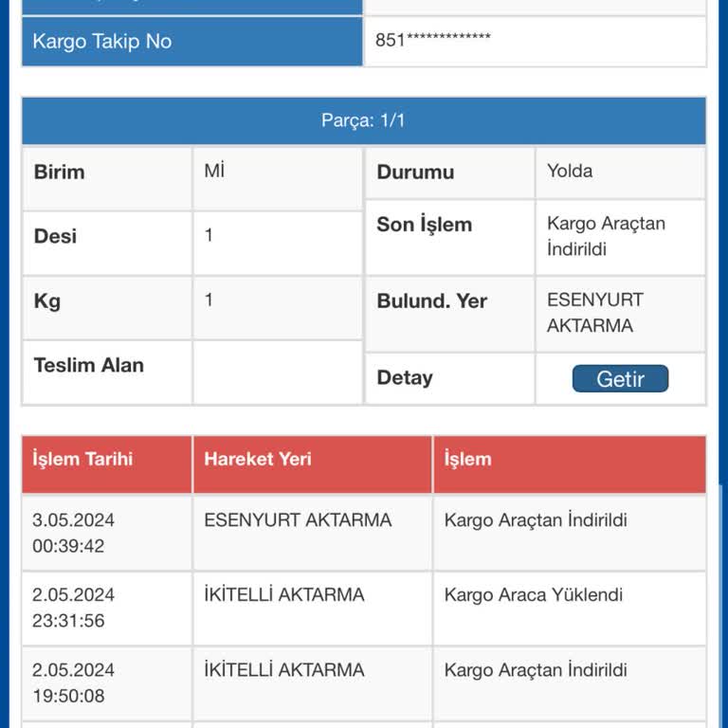The width and height of the screenshot is (728, 728).
Task: Click the Hareket Yeri column header
Action: tap(258, 460)
